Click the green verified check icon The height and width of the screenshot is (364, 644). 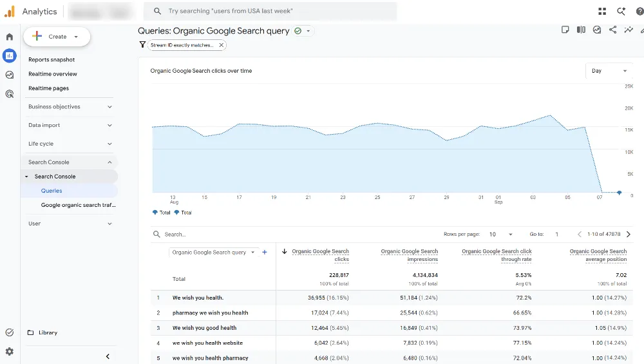click(298, 31)
